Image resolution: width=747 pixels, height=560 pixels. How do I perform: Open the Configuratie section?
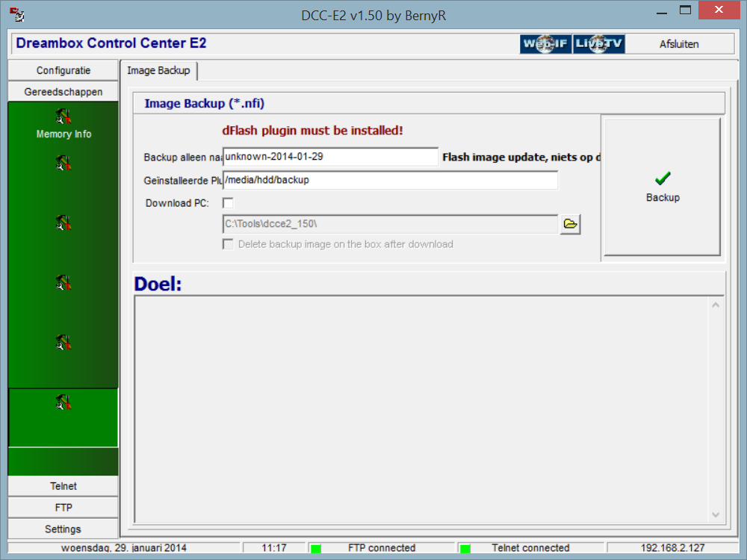pyautogui.click(x=63, y=70)
